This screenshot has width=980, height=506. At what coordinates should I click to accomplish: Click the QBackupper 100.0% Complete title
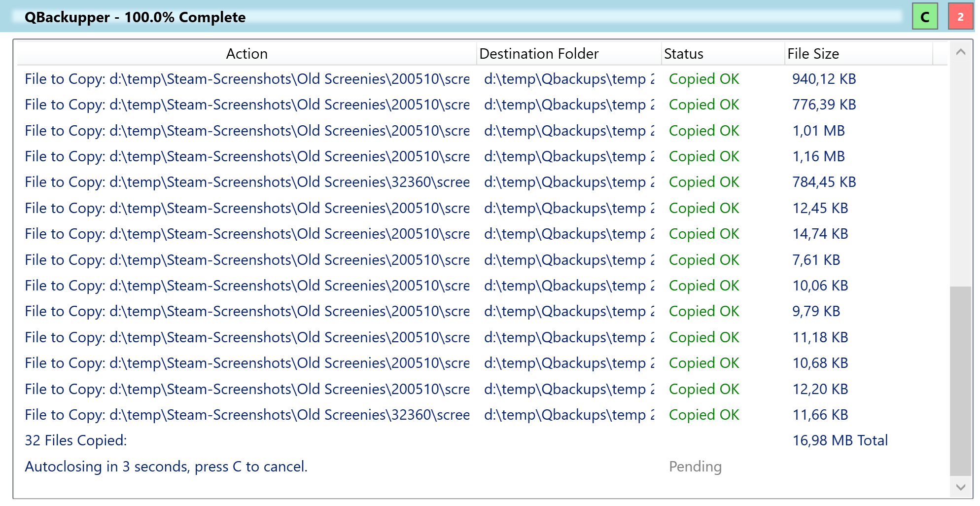(x=135, y=17)
